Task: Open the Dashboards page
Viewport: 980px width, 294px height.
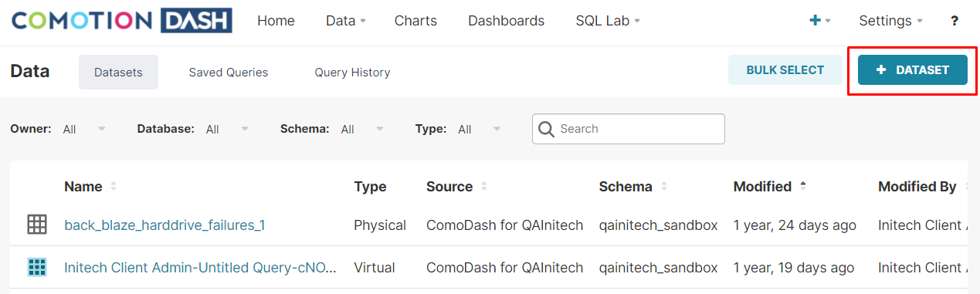Action: 506,21
